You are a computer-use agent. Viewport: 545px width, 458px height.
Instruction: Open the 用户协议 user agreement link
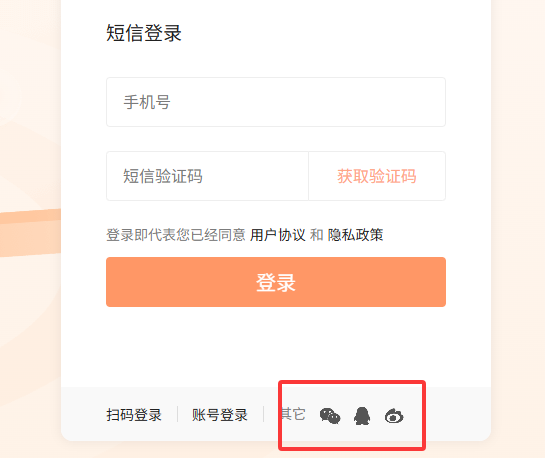coord(277,235)
